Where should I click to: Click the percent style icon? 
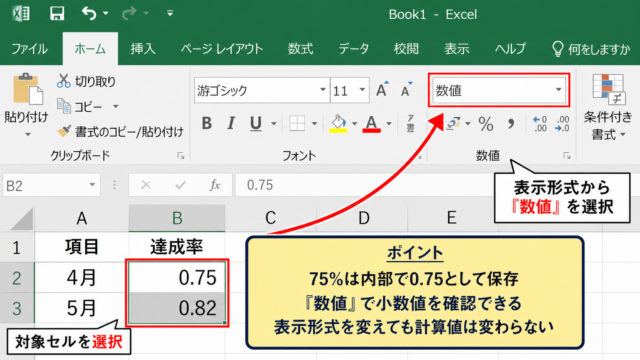point(486,123)
